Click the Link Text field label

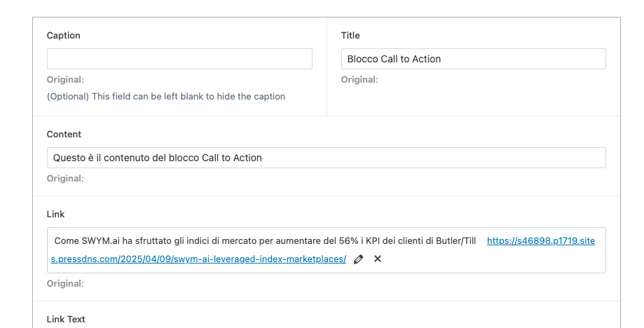pos(66,320)
